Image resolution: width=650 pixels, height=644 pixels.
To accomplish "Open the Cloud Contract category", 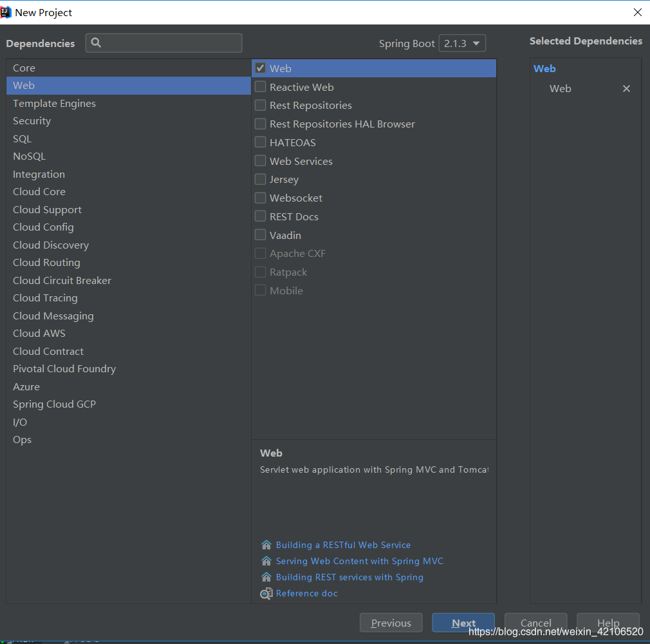I will (129, 352).
